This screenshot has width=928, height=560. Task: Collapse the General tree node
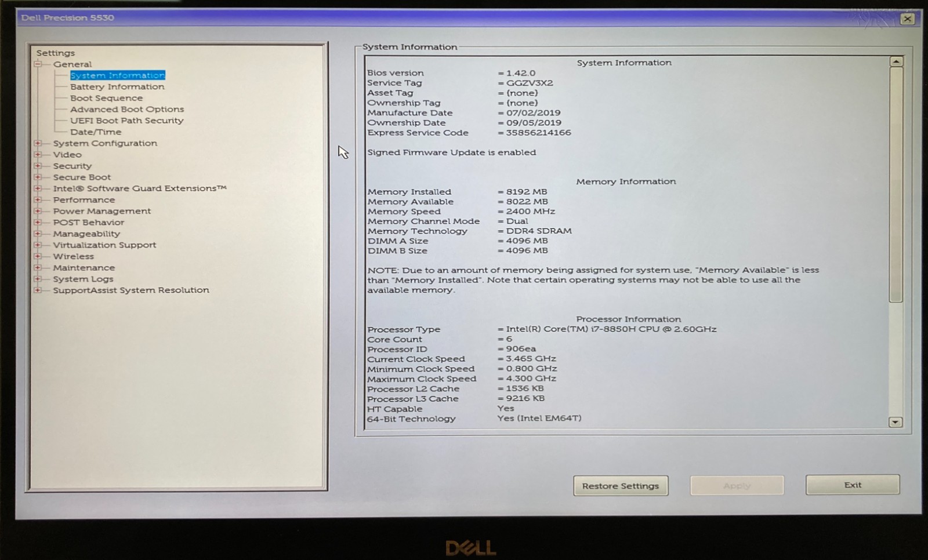point(38,64)
